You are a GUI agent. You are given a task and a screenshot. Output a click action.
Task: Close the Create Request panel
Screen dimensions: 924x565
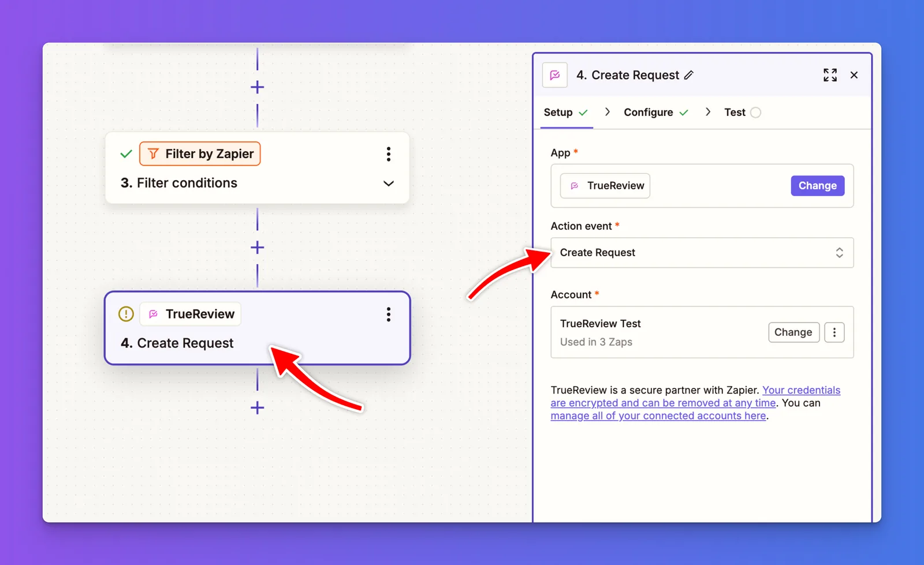coord(854,75)
